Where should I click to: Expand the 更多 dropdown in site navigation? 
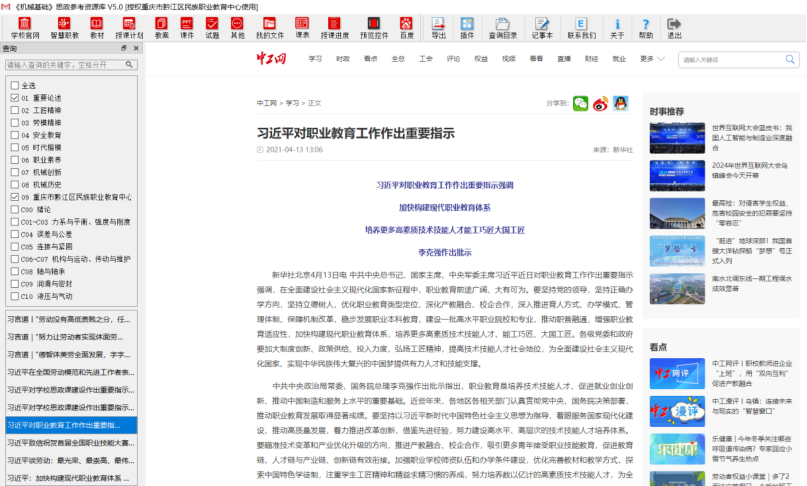point(652,59)
